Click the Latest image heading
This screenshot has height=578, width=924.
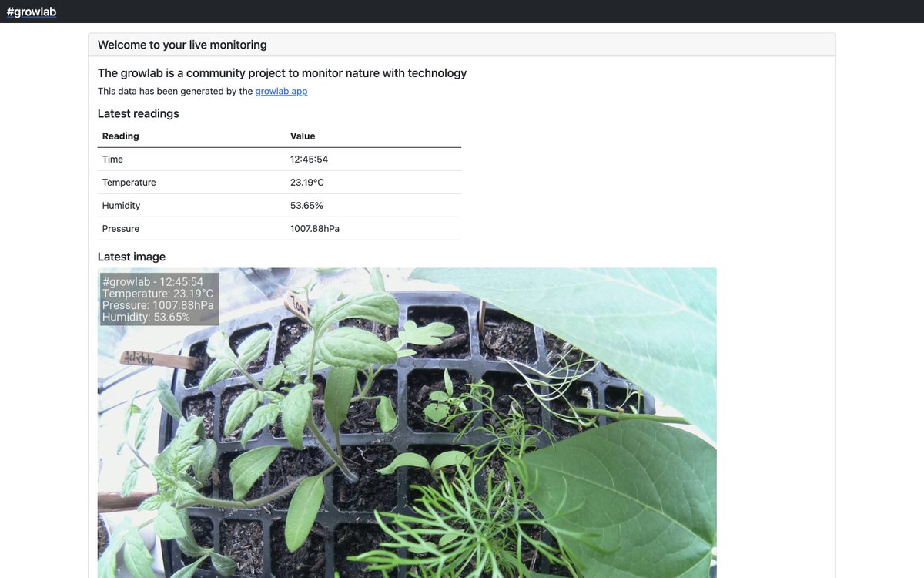132,257
